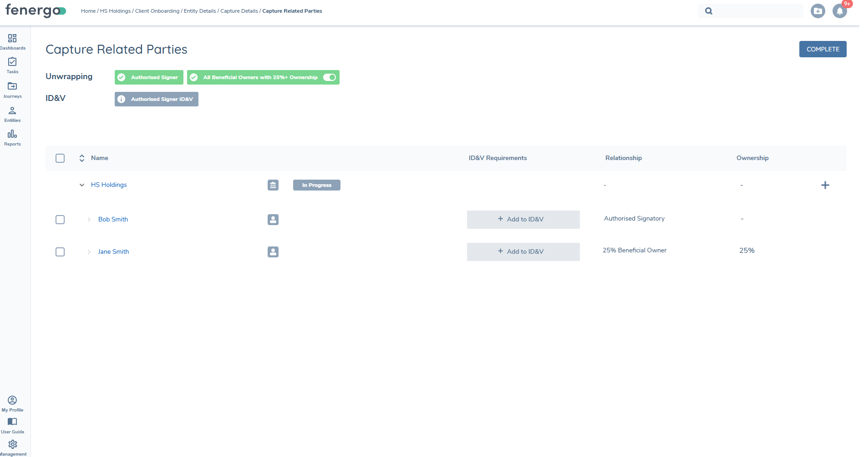Go to Client Onboarding breadcrumb
868x457 pixels.
point(157,11)
